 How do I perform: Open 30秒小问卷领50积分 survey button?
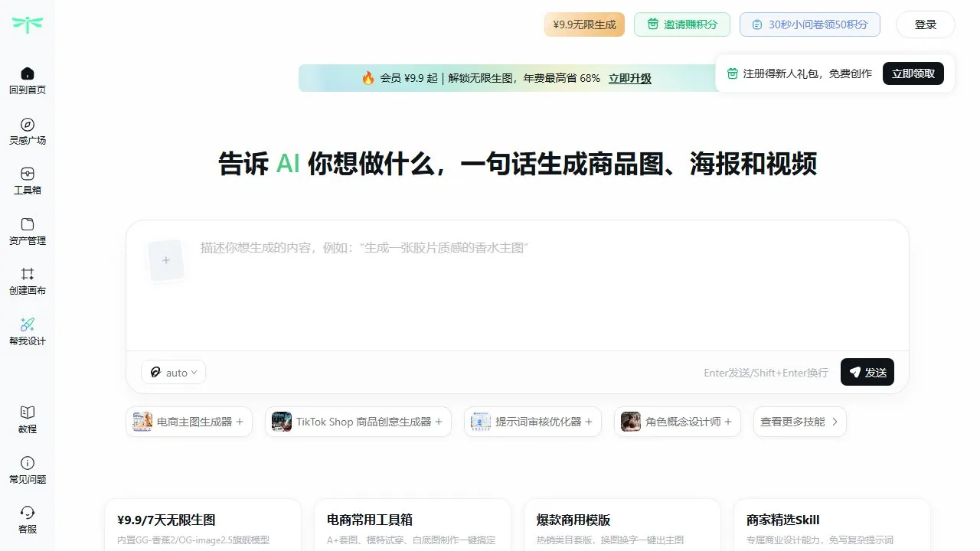click(x=810, y=24)
